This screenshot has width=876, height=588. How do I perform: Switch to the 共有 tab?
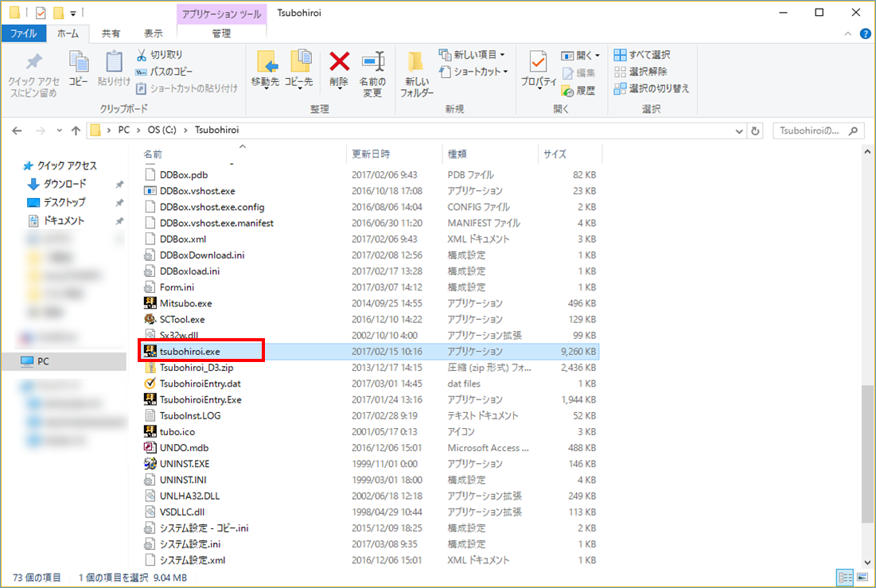click(x=111, y=33)
